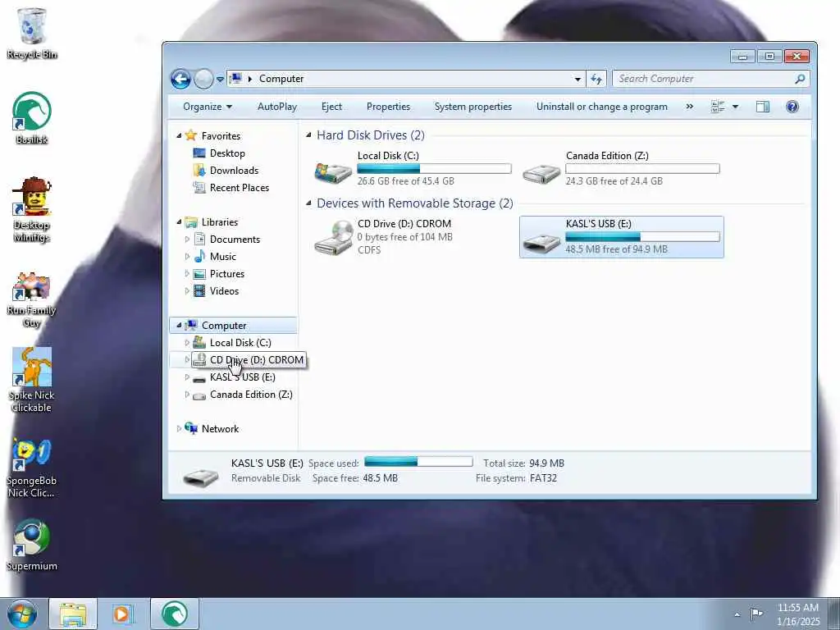Launch the Basilisk browser desktop shortcut
840x630 pixels.
point(32,117)
